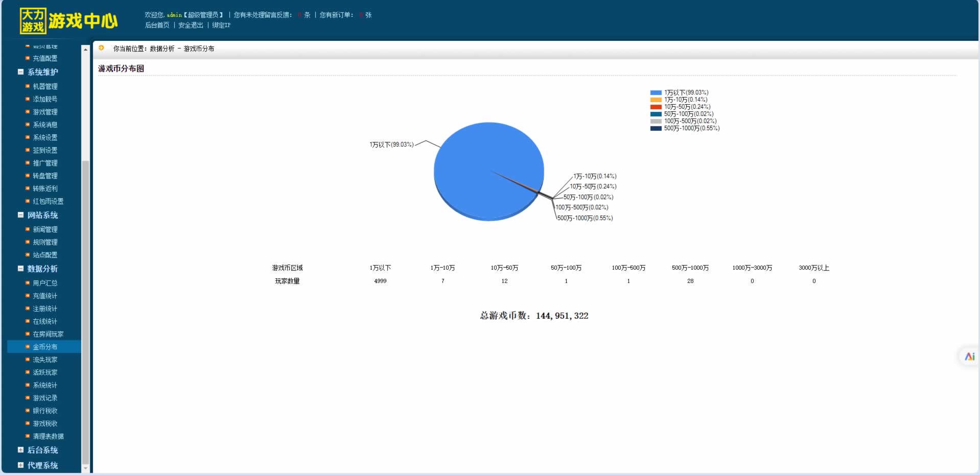
Task: Click the 安全退出 logout link
Action: (191, 25)
